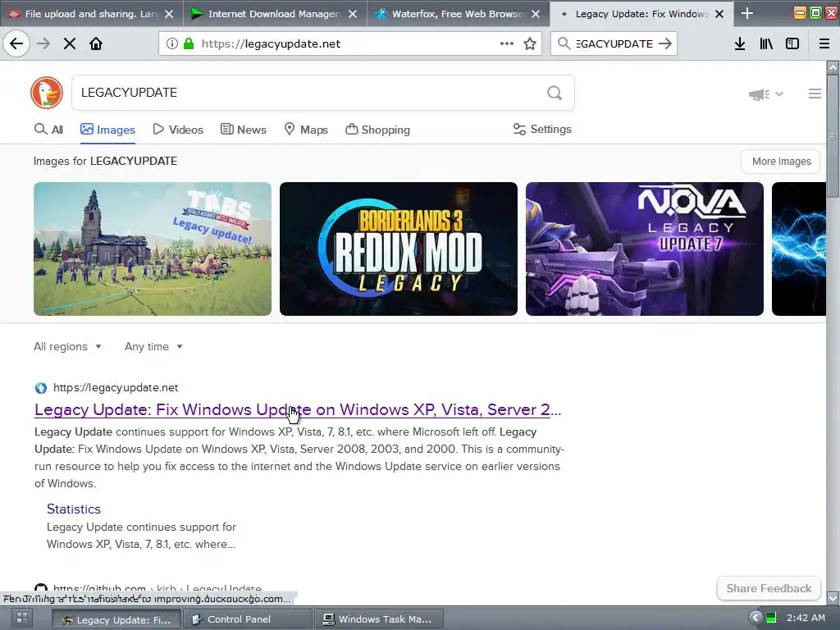Screen dimensions: 840x630
Task: Click the green tray monitor icon
Action: coord(771,618)
